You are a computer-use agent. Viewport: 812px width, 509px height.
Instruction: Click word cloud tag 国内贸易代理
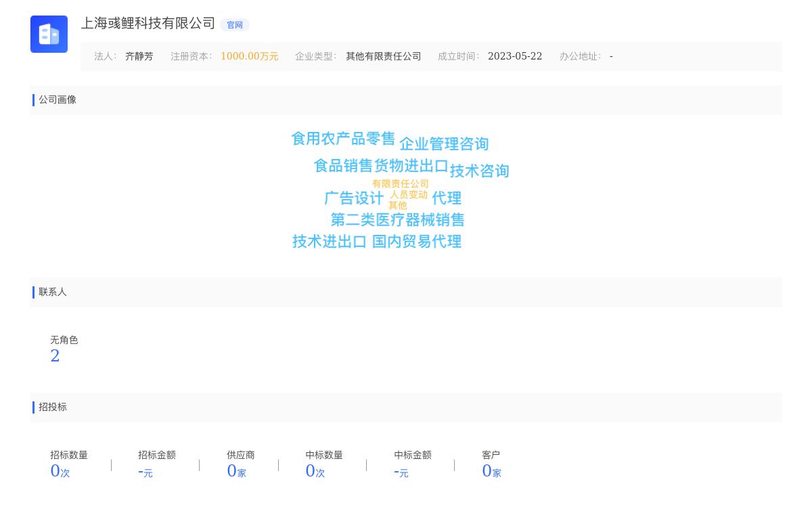pyautogui.click(x=417, y=242)
